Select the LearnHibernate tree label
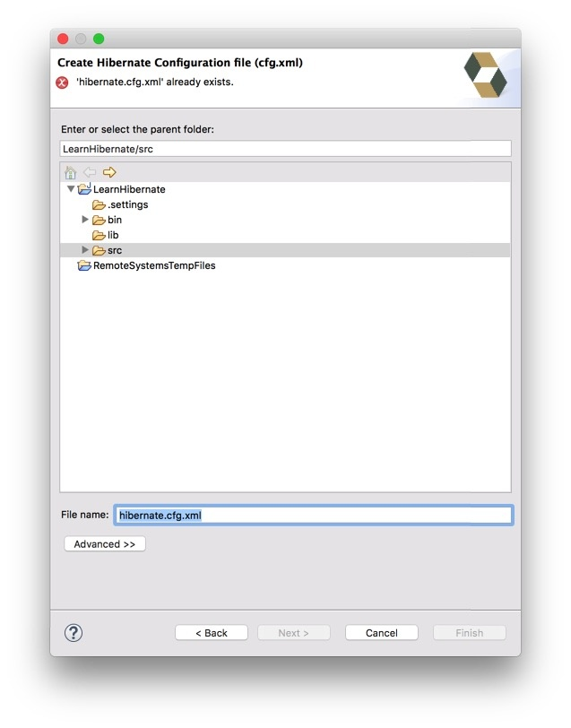The image size is (571, 728). coord(129,189)
